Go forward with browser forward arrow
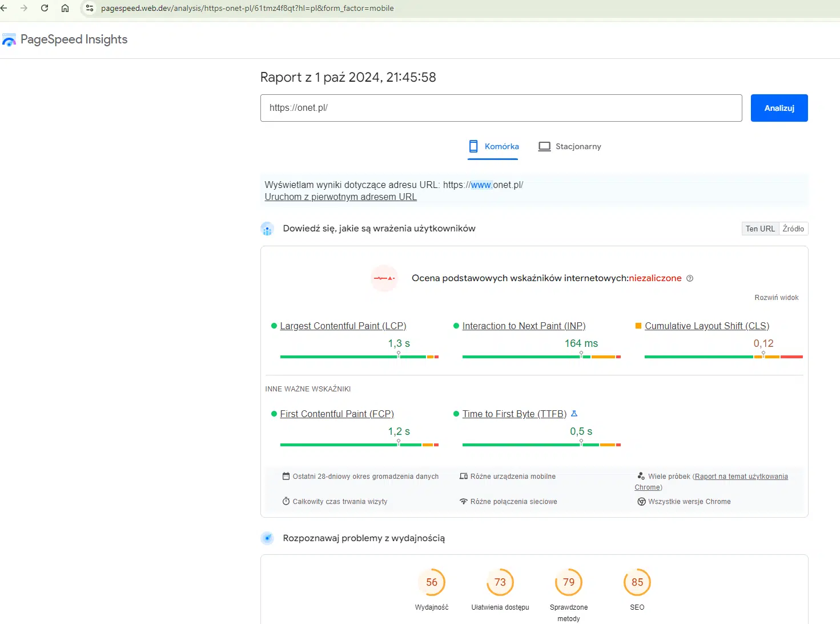 pos(24,8)
